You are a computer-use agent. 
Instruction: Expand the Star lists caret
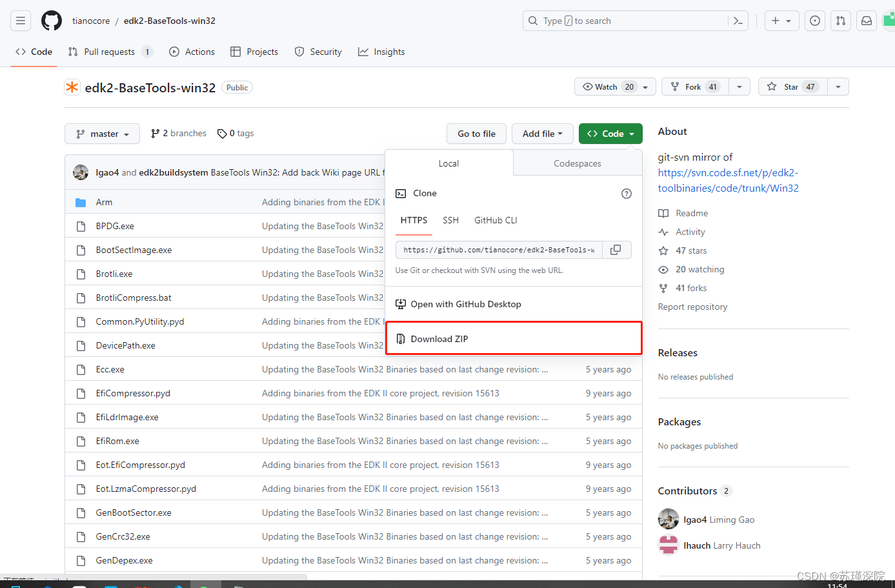tap(838, 86)
